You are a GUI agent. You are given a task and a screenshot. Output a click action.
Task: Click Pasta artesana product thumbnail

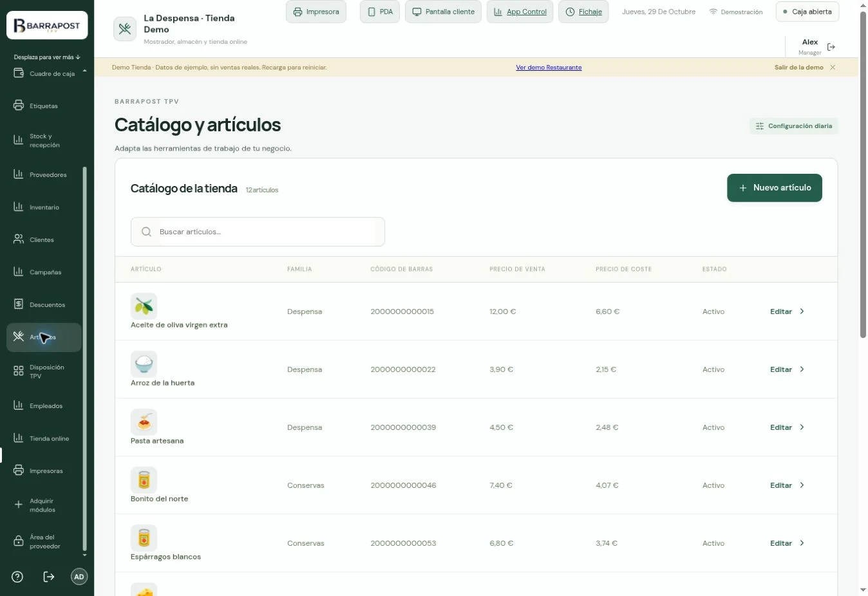(x=144, y=422)
